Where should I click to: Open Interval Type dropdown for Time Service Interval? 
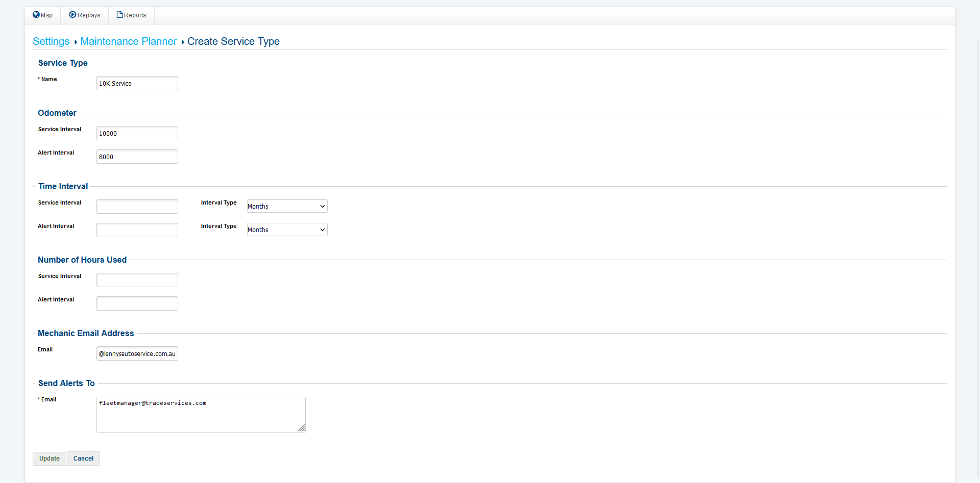click(287, 206)
